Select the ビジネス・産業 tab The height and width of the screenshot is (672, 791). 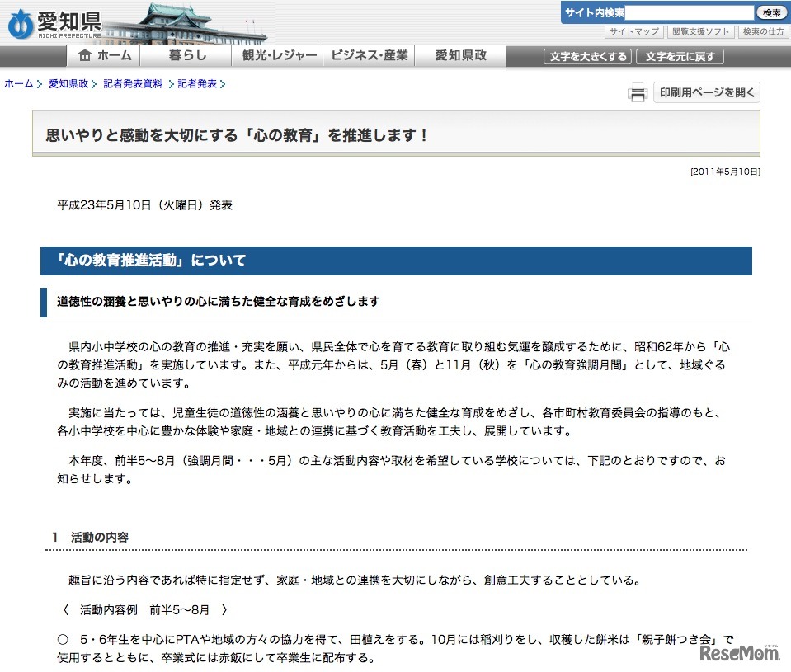[369, 56]
